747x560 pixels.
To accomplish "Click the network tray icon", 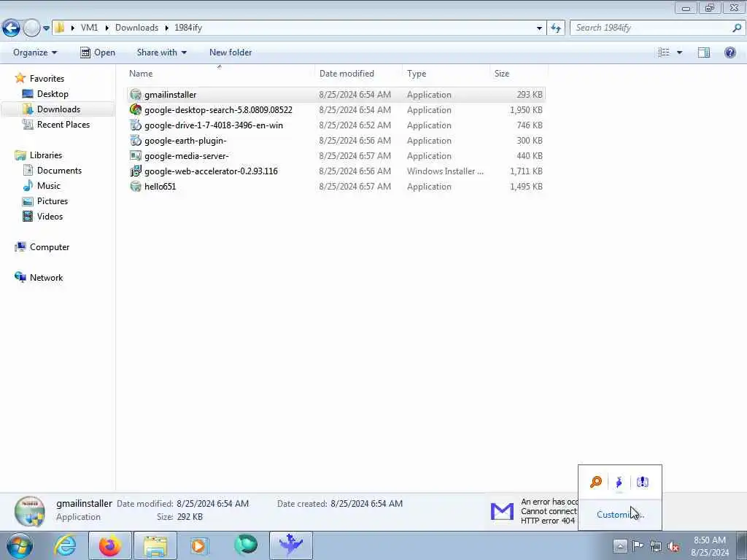I will 656,546.
